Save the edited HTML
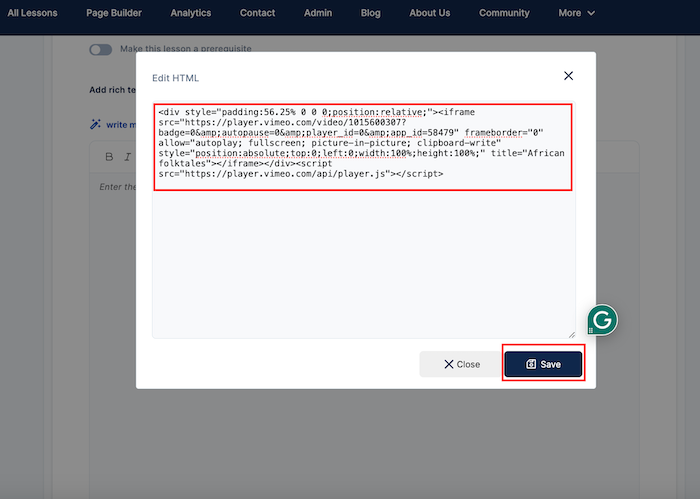 (543, 364)
